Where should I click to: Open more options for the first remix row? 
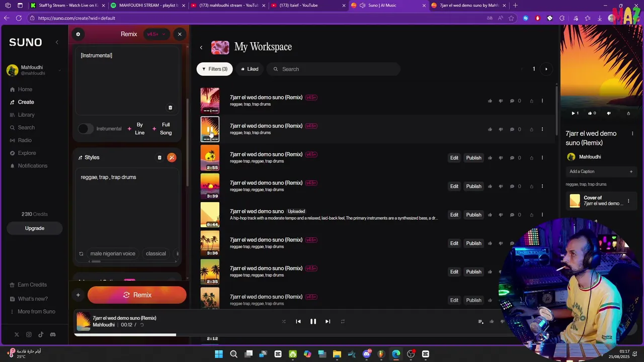(542, 101)
